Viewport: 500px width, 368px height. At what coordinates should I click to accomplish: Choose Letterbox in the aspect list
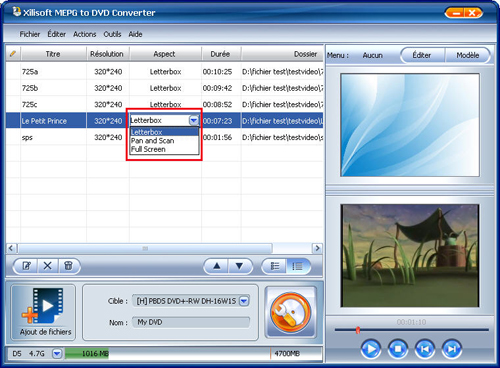[x=164, y=132]
